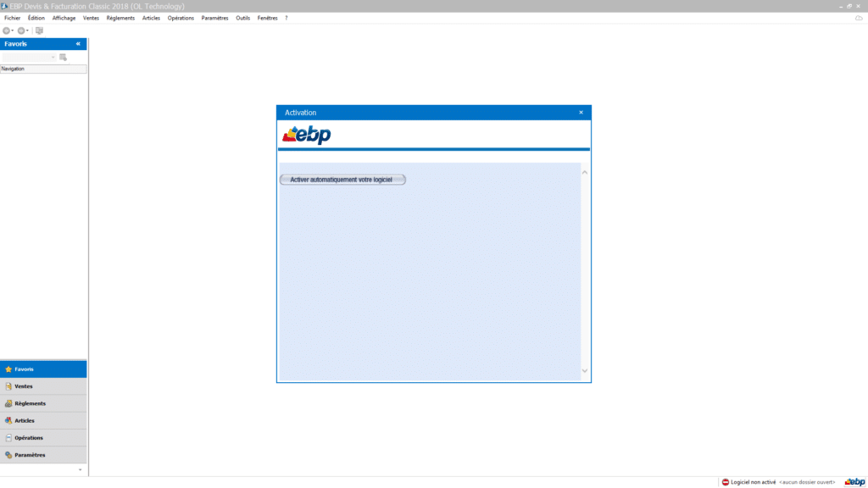Minimize the EBP main window
The height and width of the screenshot is (488, 868).
841,6
